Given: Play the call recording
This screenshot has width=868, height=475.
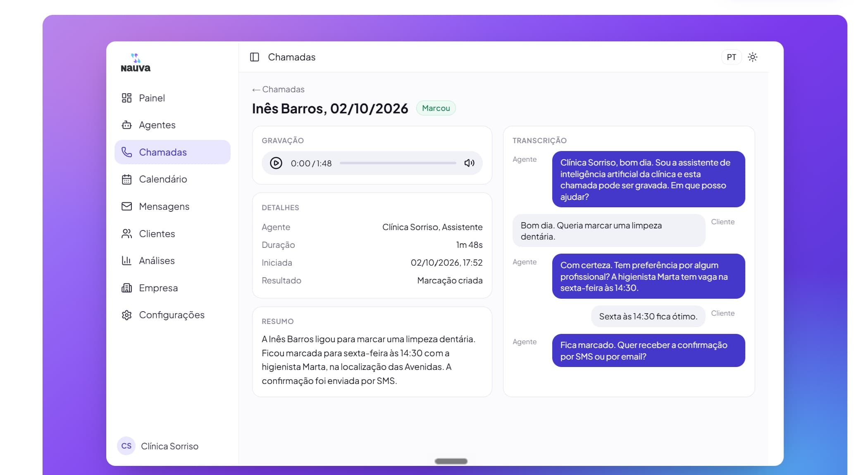Looking at the screenshot, I should [276, 163].
